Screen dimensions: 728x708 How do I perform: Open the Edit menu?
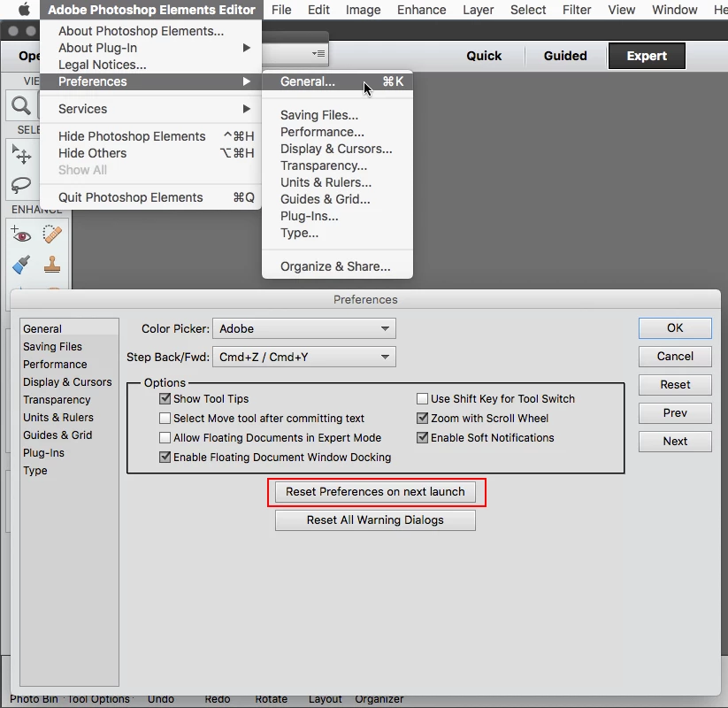[318, 10]
